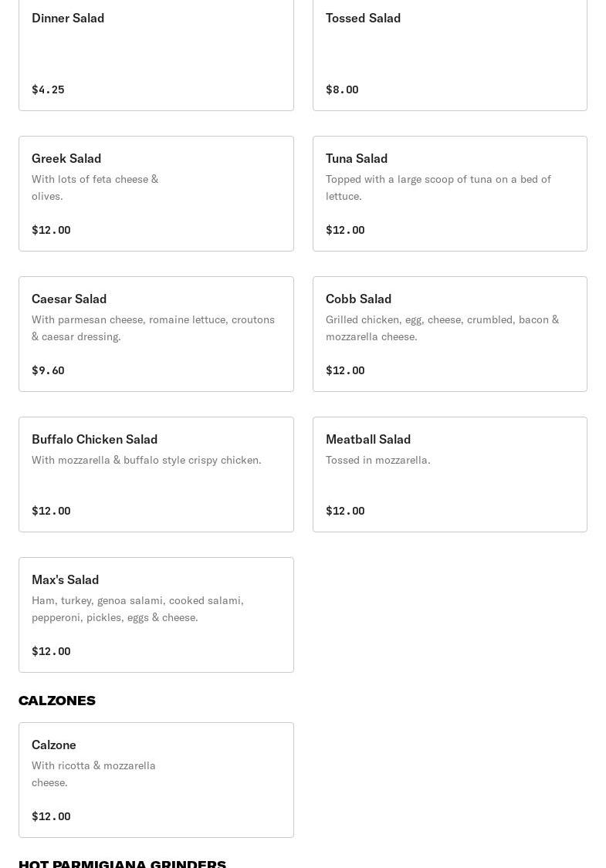Screen dimensions: 606x868
Task: Click the Tossed Salad $8.00 price
Action: tap(342, 90)
